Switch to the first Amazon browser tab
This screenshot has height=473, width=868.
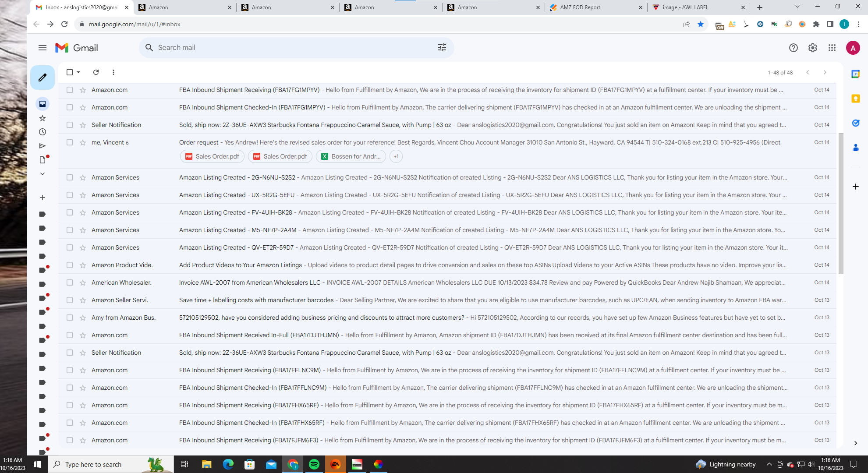[185, 7]
